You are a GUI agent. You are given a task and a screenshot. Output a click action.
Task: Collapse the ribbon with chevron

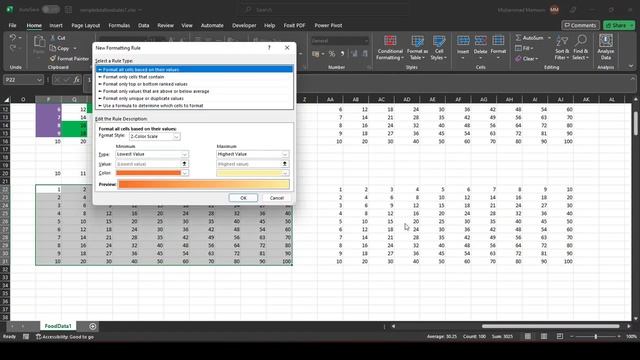(631, 67)
